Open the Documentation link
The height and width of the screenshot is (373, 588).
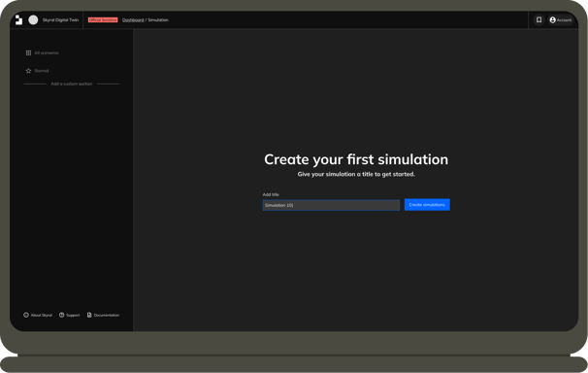107,316
